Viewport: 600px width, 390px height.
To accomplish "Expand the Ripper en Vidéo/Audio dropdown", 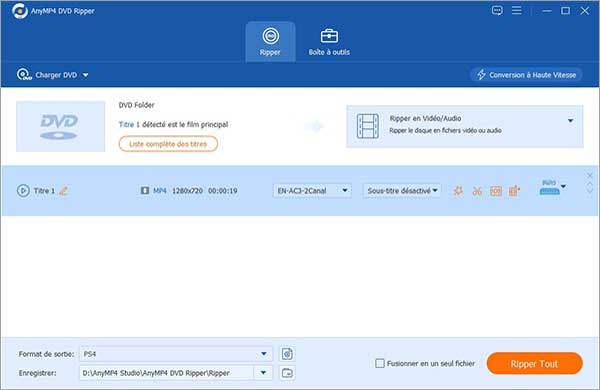I will (570, 121).
